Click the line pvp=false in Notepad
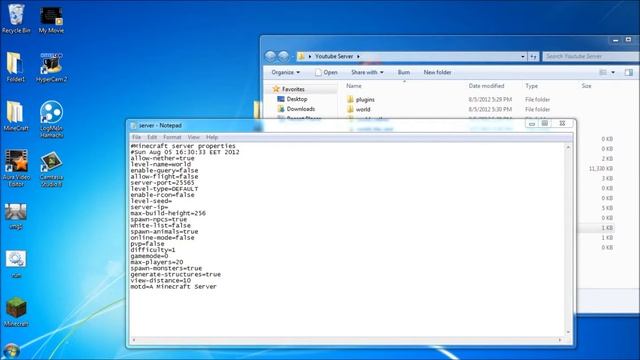The height and width of the screenshot is (360, 640). [147, 244]
